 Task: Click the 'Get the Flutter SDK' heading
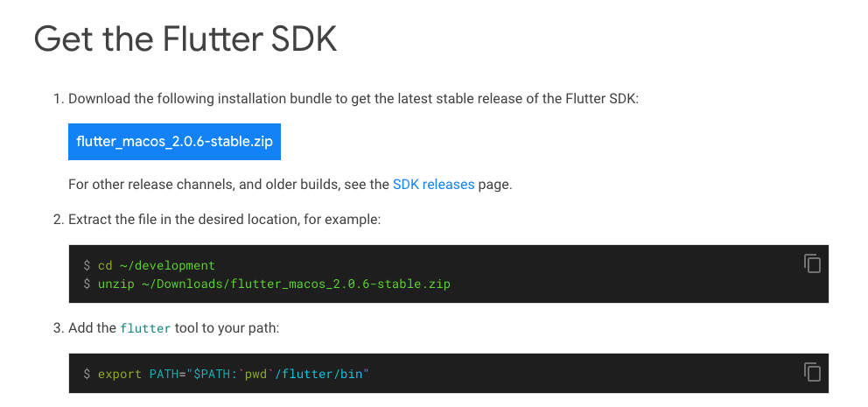185,39
